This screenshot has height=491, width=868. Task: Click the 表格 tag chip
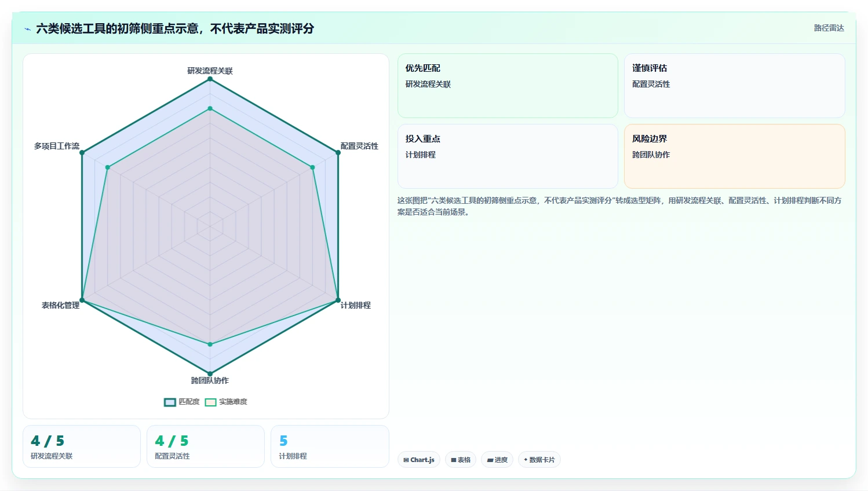click(461, 460)
